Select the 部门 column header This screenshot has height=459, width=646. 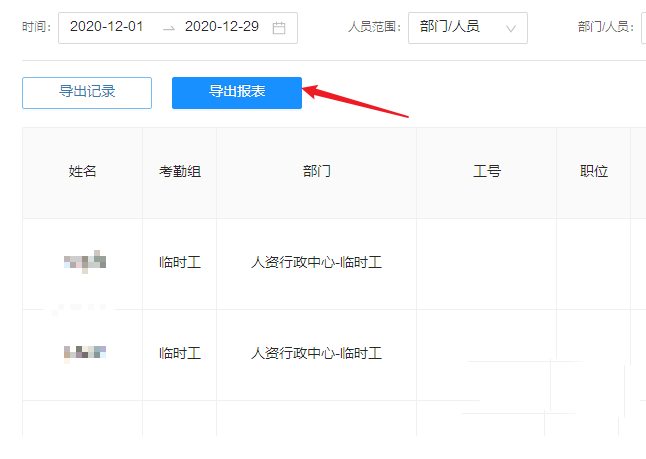316,171
